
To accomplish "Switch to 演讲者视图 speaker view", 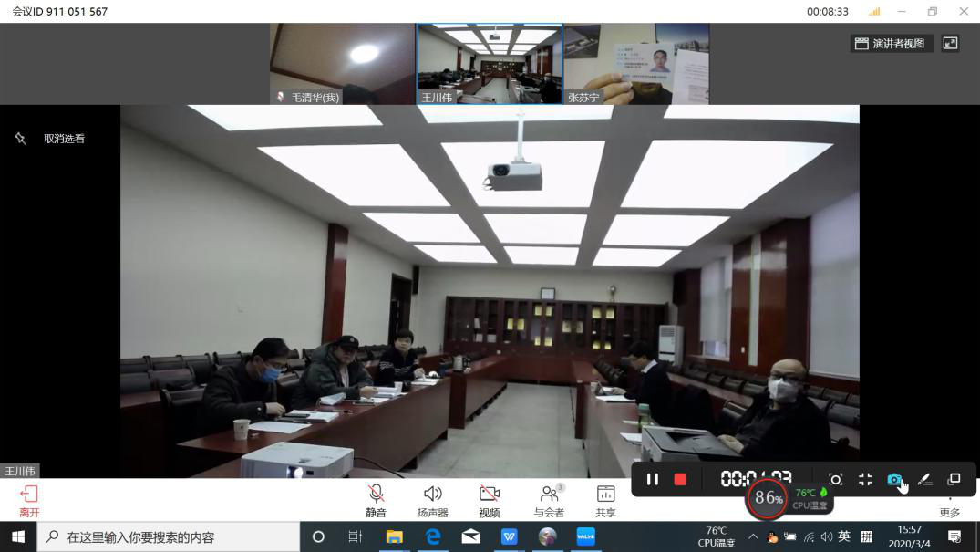I will (889, 43).
